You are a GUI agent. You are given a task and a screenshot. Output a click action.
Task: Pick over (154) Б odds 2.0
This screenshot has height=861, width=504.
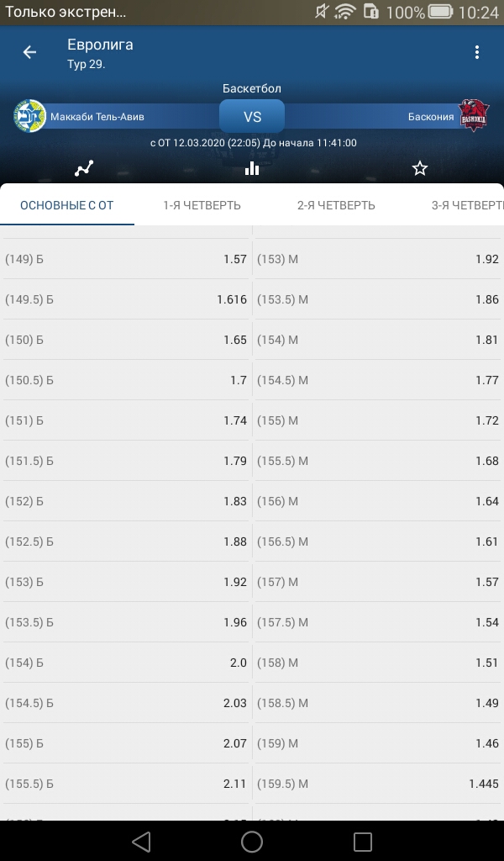126,663
